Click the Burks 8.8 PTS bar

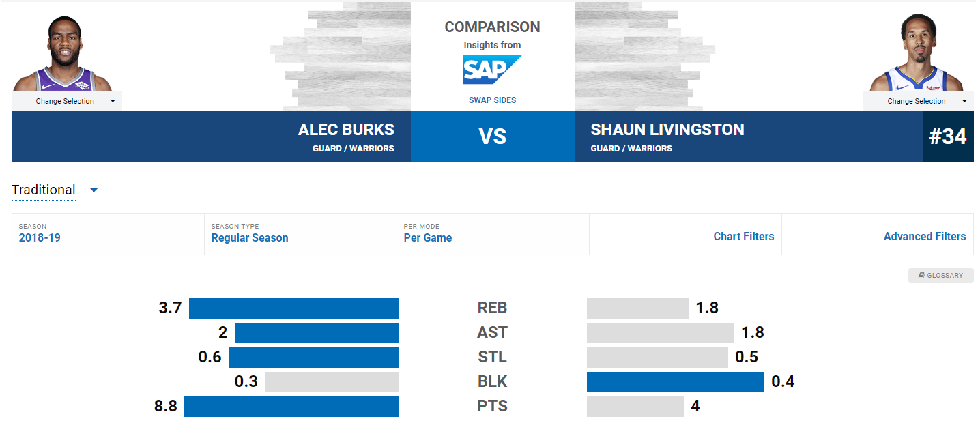pyautogui.click(x=291, y=407)
